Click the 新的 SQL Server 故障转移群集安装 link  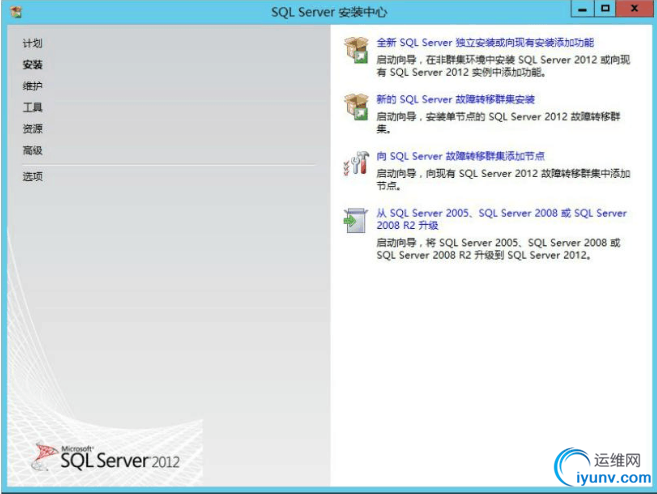tap(455, 99)
